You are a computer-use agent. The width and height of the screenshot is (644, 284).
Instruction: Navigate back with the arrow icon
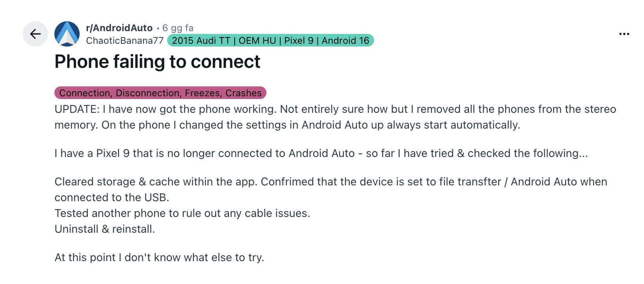35,34
